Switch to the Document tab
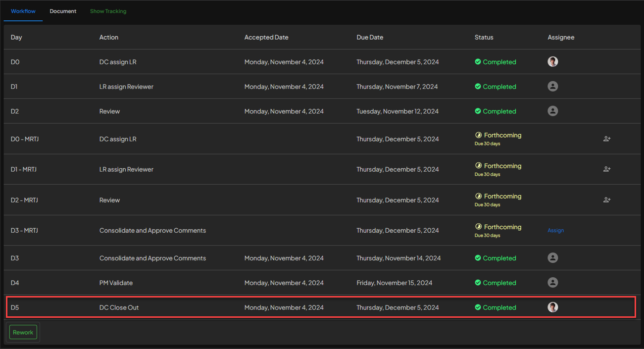Viewport: 644px width, 349px height. 63,11
